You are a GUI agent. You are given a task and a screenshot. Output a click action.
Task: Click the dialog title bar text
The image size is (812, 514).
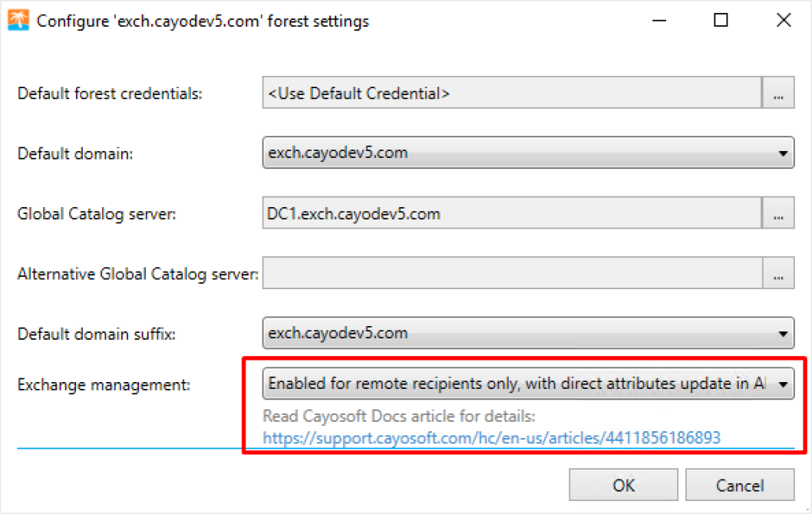point(203,21)
